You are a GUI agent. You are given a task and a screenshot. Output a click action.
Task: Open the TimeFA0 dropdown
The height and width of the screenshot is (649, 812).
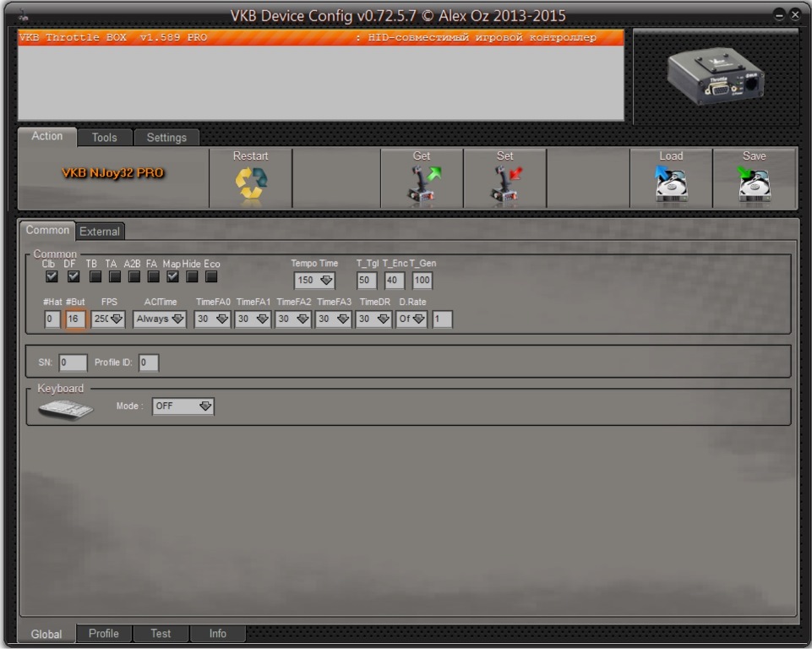pyautogui.click(x=212, y=319)
